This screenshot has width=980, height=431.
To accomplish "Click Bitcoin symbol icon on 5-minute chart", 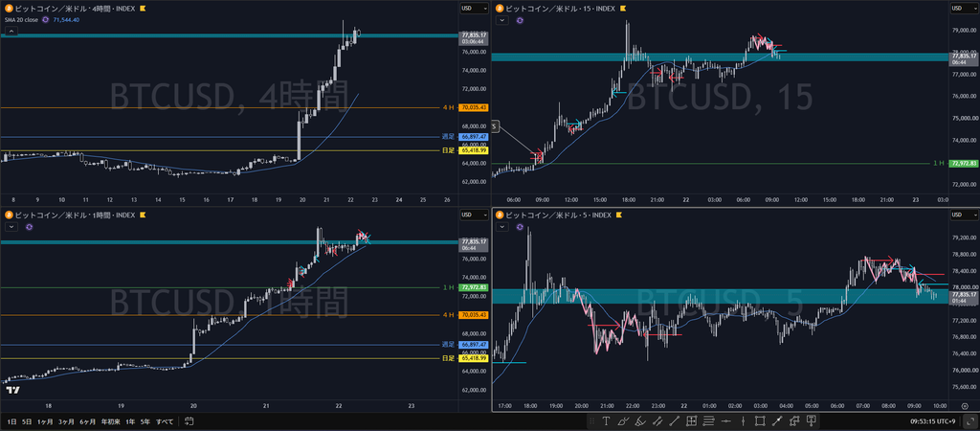I will coord(500,215).
